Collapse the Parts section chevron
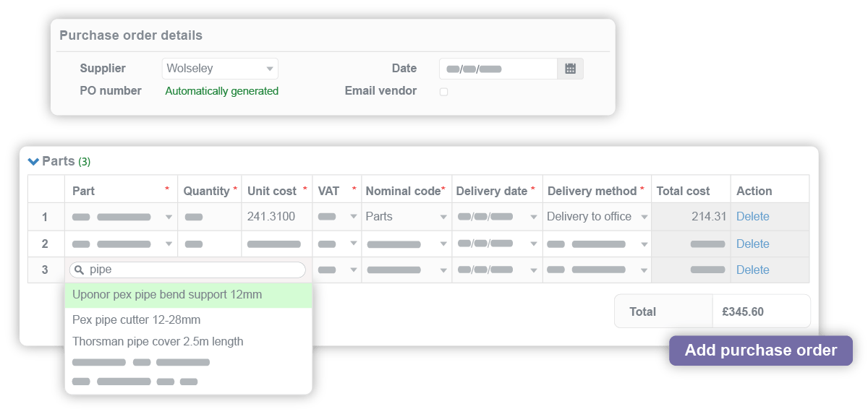The height and width of the screenshot is (417, 868). point(32,161)
